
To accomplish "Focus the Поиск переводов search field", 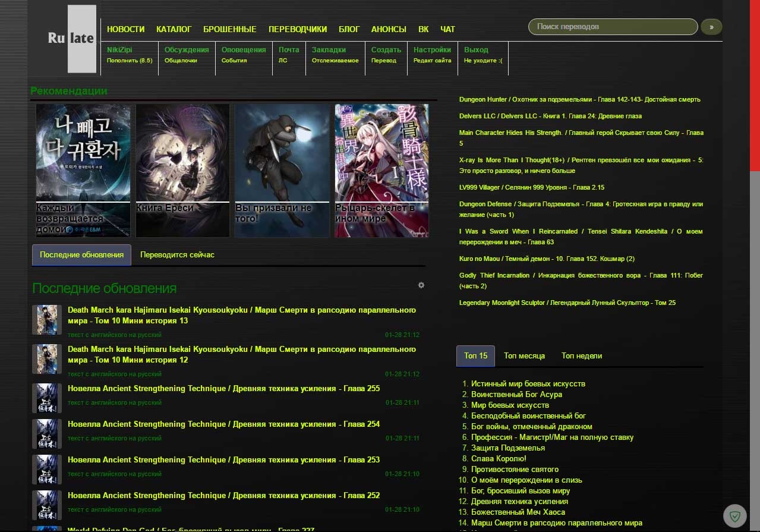I will pyautogui.click(x=613, y=27).
